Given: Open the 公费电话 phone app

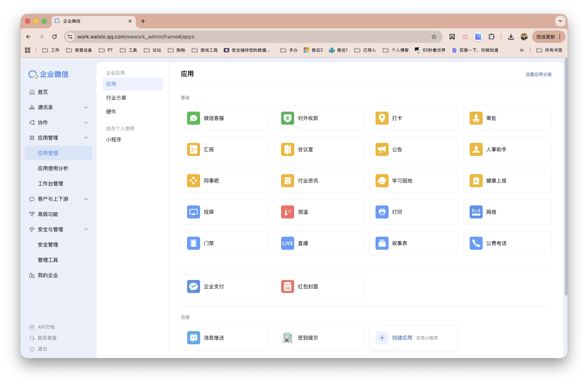Looking at the screenshot, I should [x=496, y=243].
